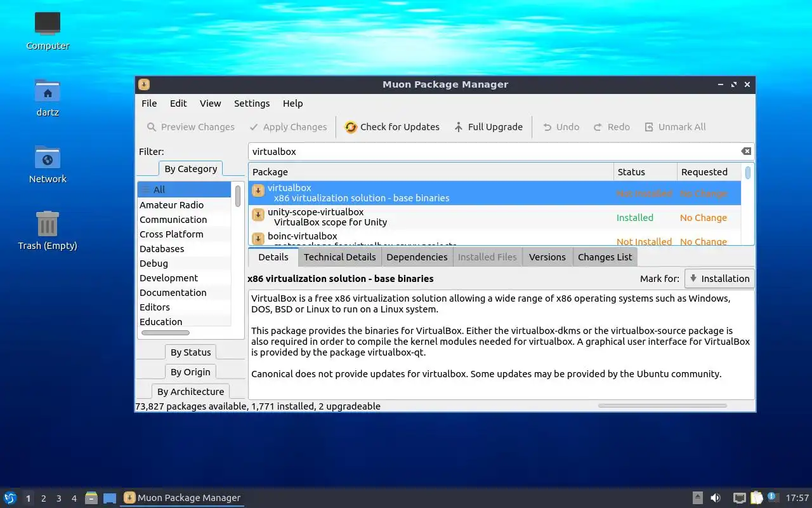Sort the list by the Requested column header
812x508 pixels.
(709, 172)
